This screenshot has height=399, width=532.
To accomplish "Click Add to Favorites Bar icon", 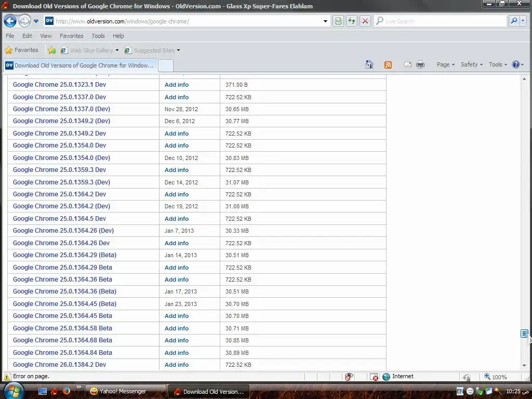I will click(52, 50).
